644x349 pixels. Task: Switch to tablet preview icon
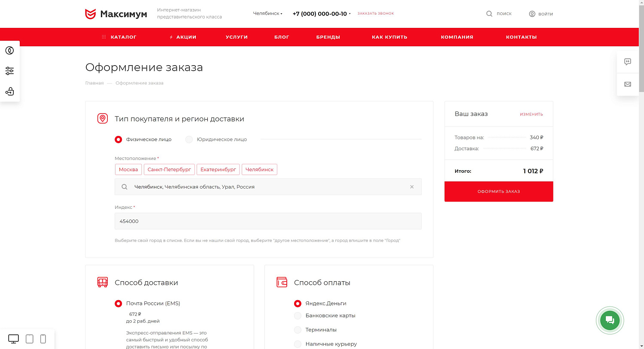(29, 339)
